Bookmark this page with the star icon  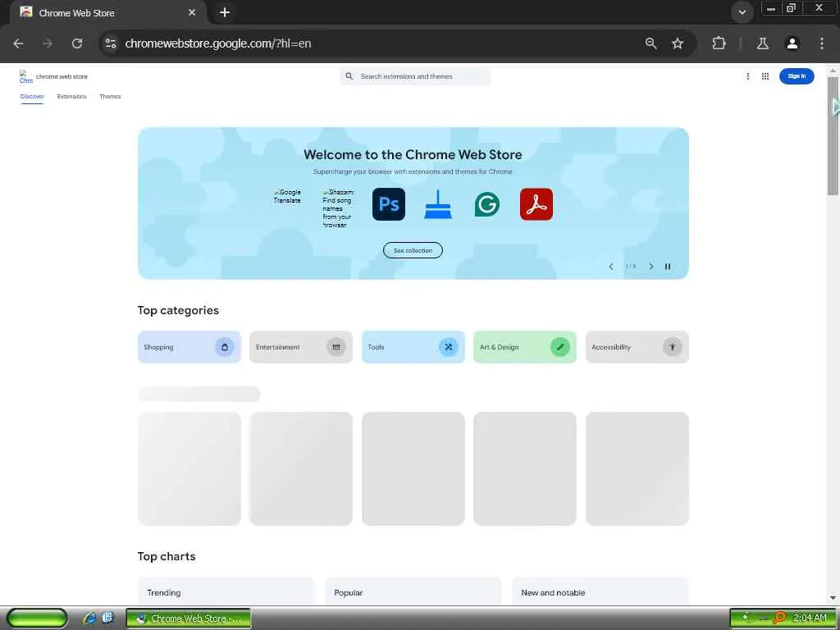coord(678,43)
